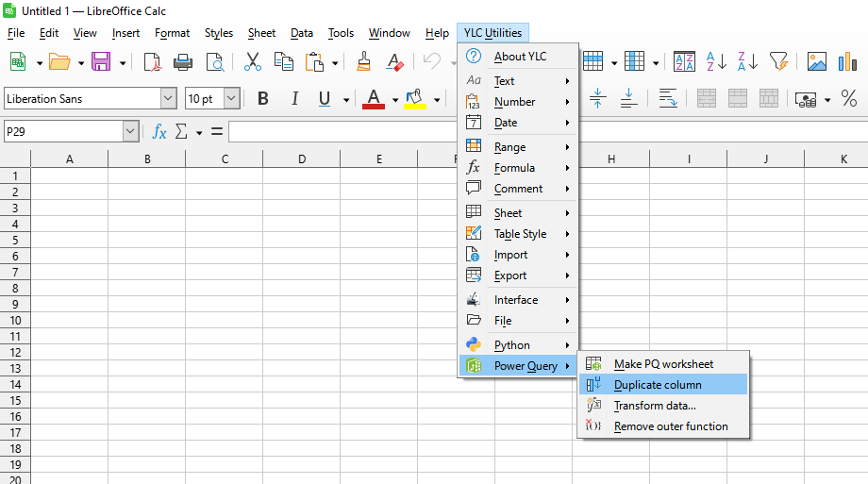Click the Function Wizard fx icon
The width and height of the screenshot is (868, 484).
[159, 132]
